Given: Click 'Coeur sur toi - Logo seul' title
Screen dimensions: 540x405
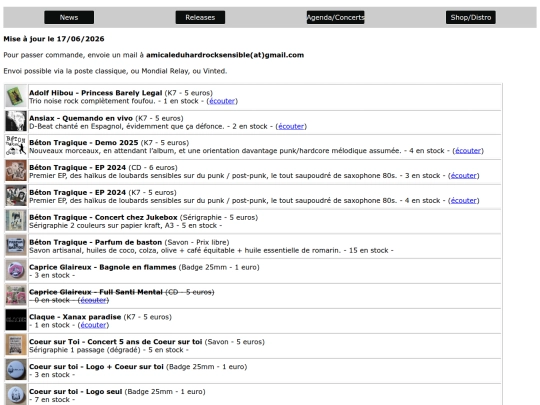Looking at the screenshot, I should pyautogui.click(x=76, y=392).
